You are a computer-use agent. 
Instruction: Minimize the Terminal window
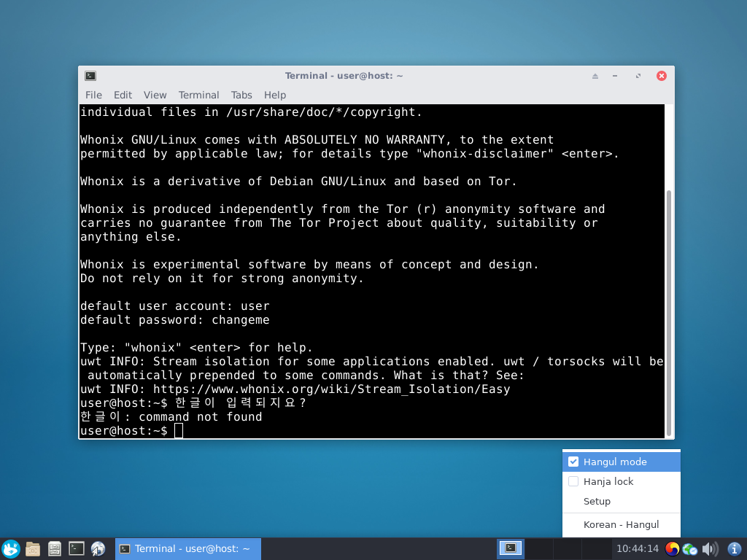coord(615,76)
